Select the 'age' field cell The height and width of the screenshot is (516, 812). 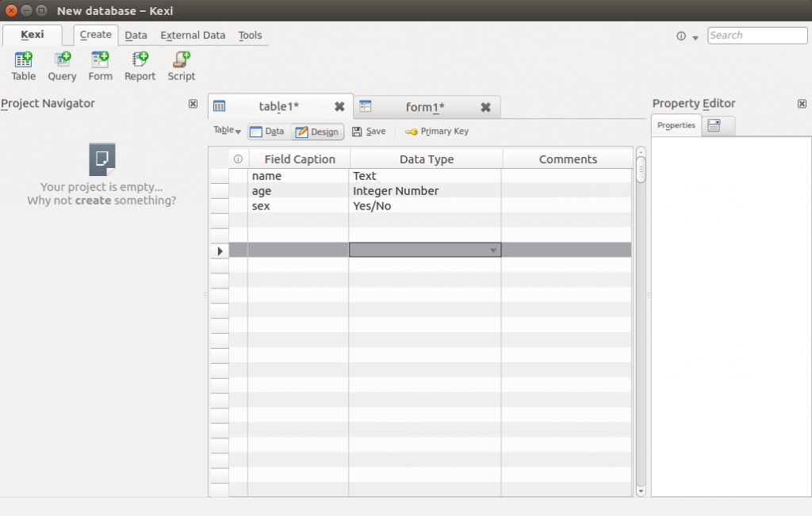[298, 191]
